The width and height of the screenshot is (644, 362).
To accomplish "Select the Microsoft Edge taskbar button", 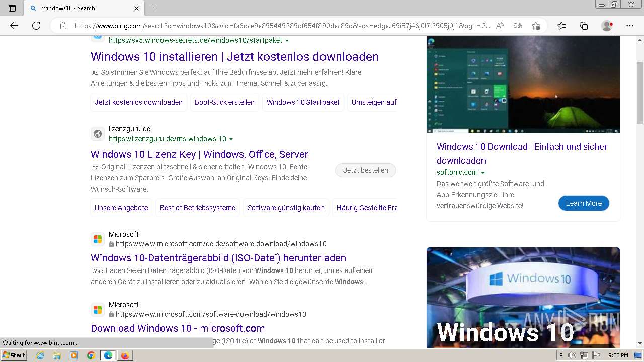I will [108, 355].
